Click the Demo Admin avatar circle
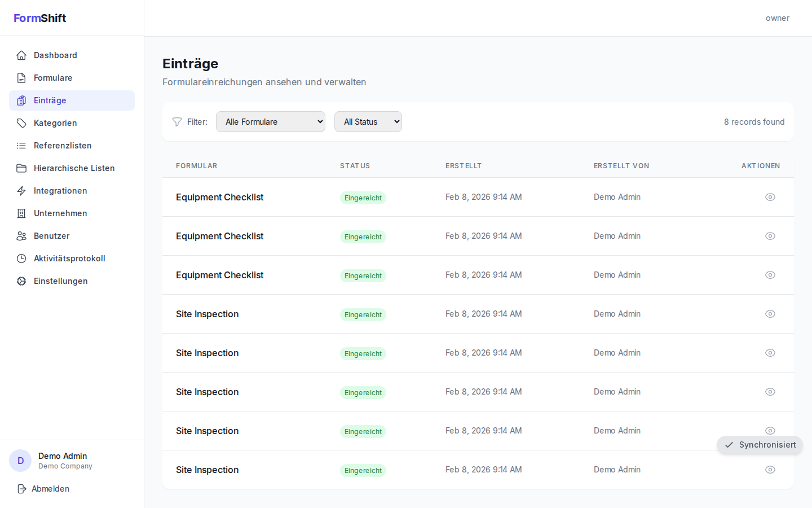Screen dimensions: 812x508 pos(20,461)
